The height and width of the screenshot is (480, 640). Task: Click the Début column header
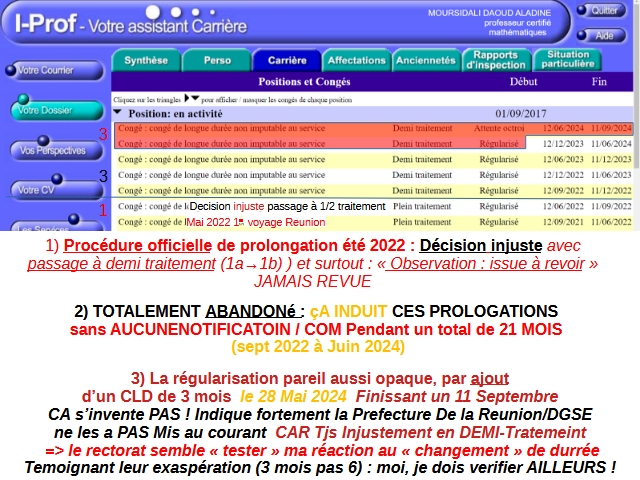[x=523, y=82]
